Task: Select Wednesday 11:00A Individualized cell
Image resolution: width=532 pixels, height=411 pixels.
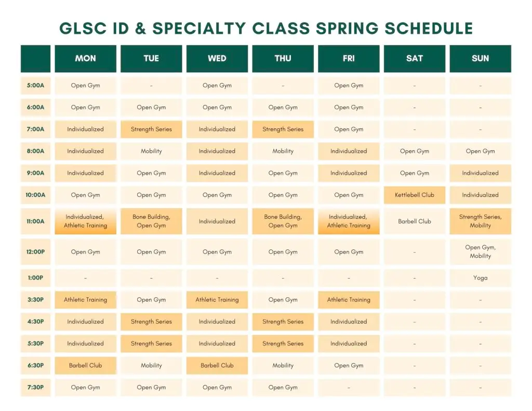Action: tap(217, 221)
